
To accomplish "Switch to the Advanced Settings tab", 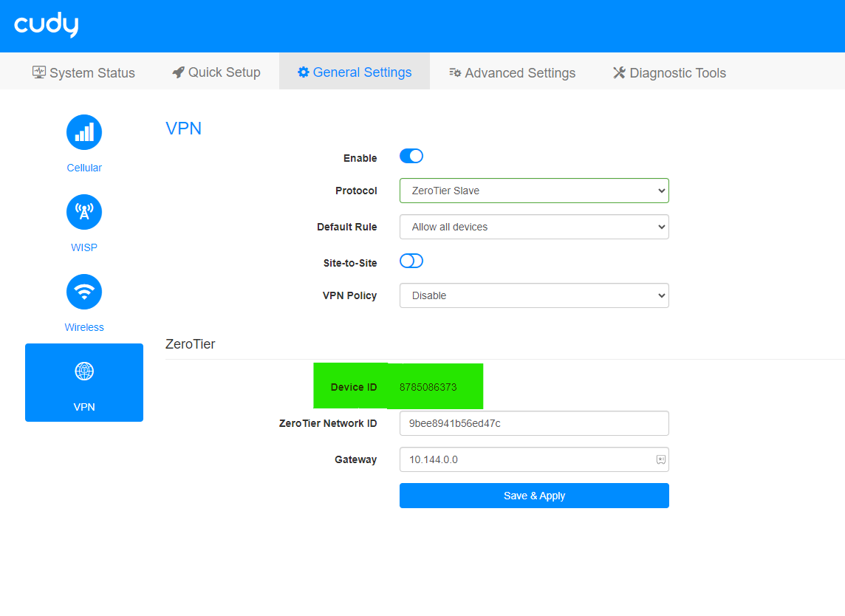I will pyautogui.click(x=512, y=72).
